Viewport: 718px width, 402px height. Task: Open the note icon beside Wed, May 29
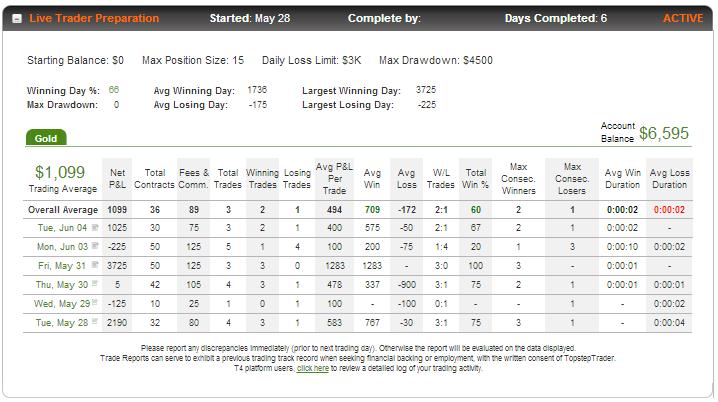[x=95, y=302]
